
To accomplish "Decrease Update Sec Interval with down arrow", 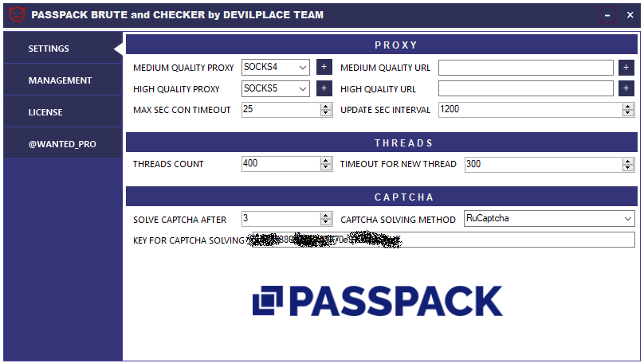I will (627, 113).
